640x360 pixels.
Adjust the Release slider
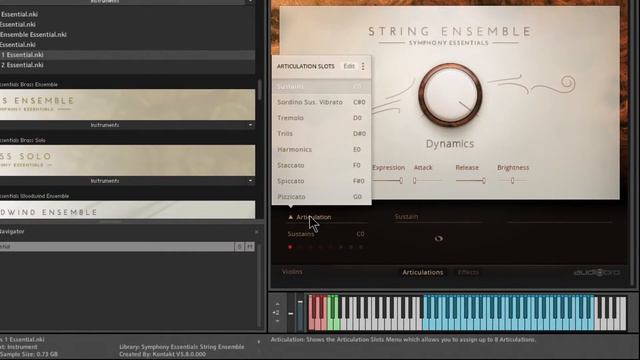point(471,180)
